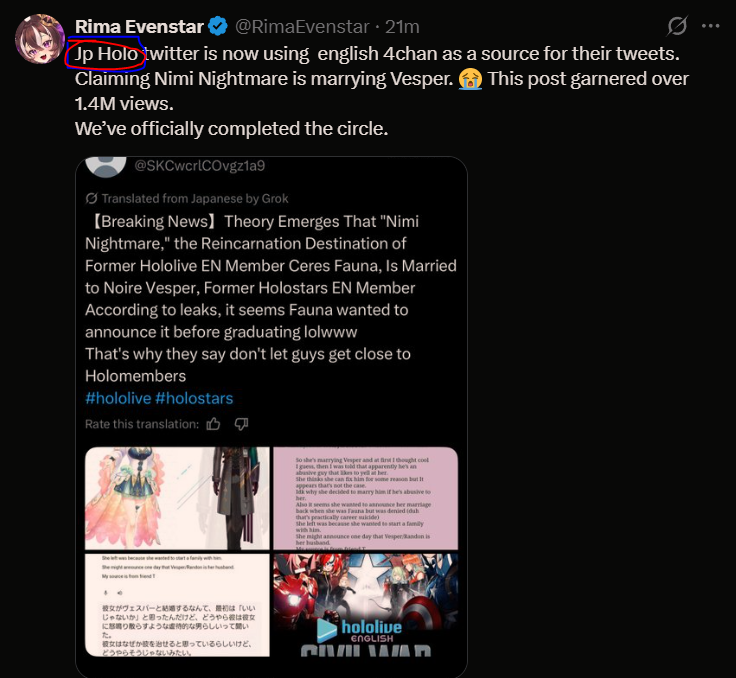Click the Translated from Japanese by Grok label

(195, 199)
